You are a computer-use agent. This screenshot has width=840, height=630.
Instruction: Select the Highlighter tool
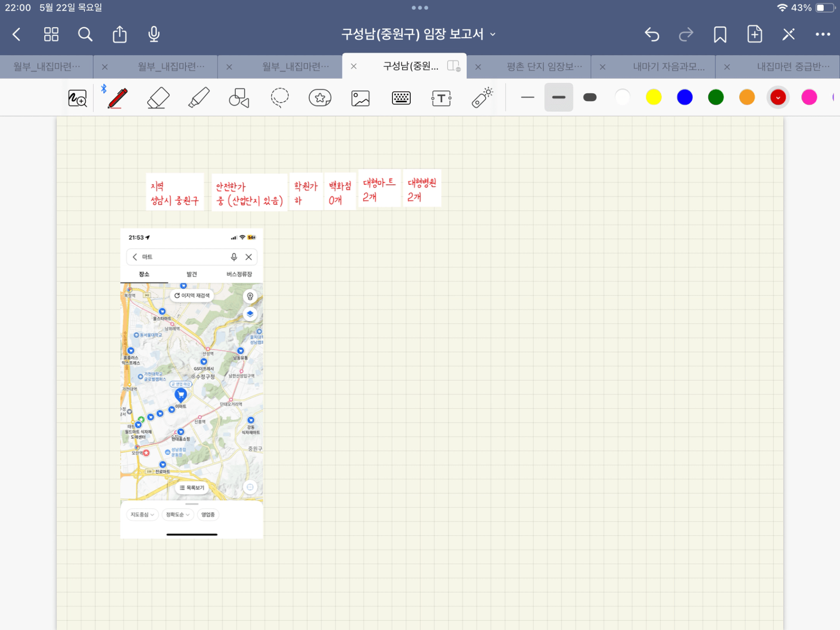(199, 98)
